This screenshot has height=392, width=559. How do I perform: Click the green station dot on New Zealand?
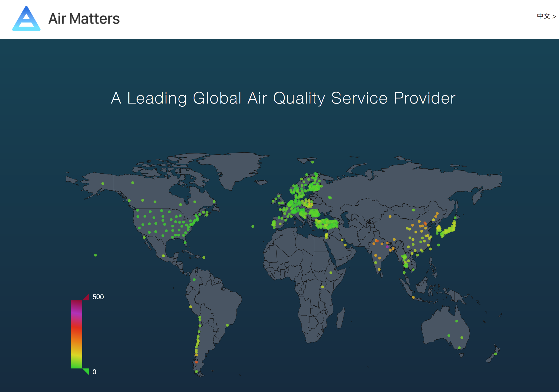click(x=495, y=354)
